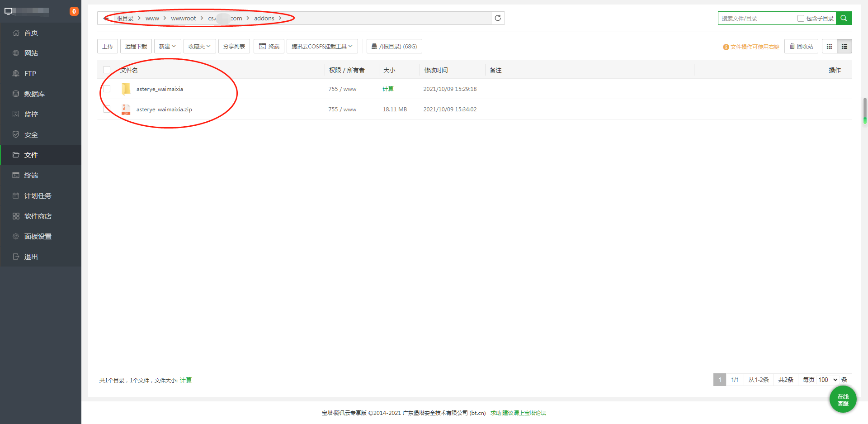Click the asterye_waimaixia.zip file icon
The image size is (868, 424).
(x=126, y=109)
